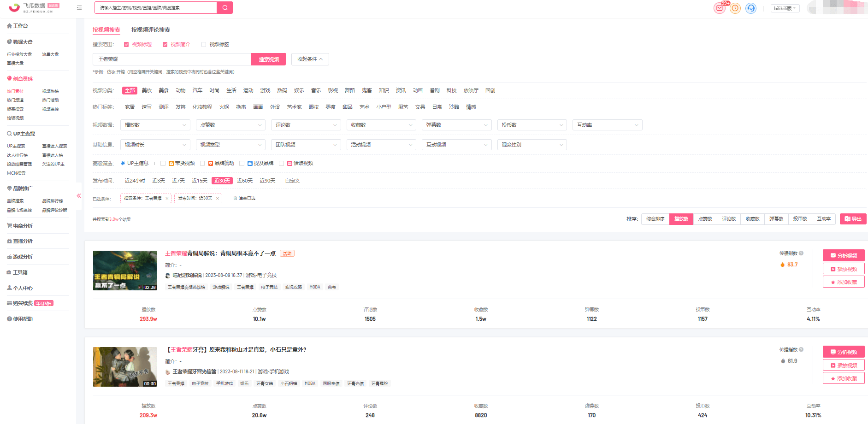This screenshot has width=868, height=424.
Task: Open the blue customer service headset icon
Action: click(751, 8)
